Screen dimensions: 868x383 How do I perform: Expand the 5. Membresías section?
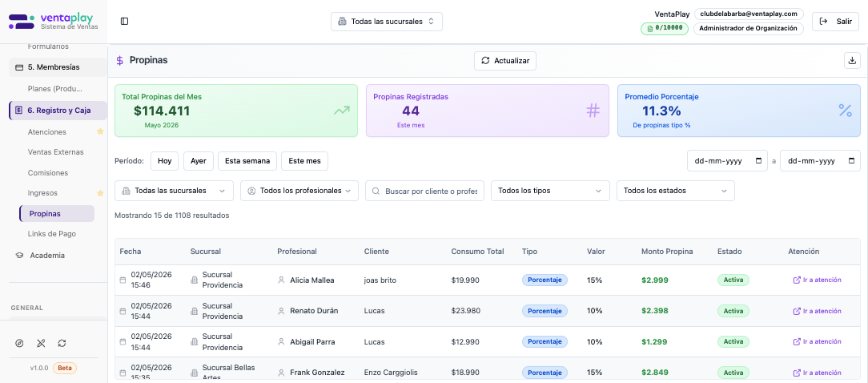pyautogui.click(x=58, y=67)
